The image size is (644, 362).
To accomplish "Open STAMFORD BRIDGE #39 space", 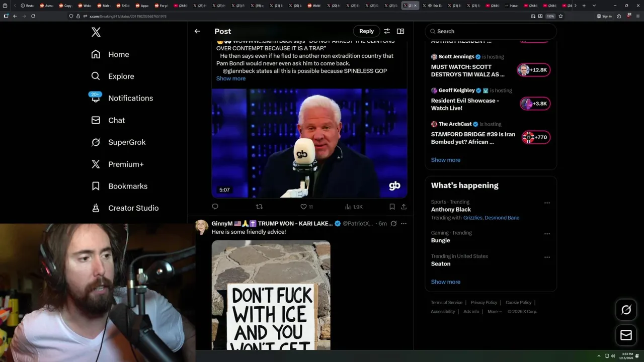I will (473, 138).
